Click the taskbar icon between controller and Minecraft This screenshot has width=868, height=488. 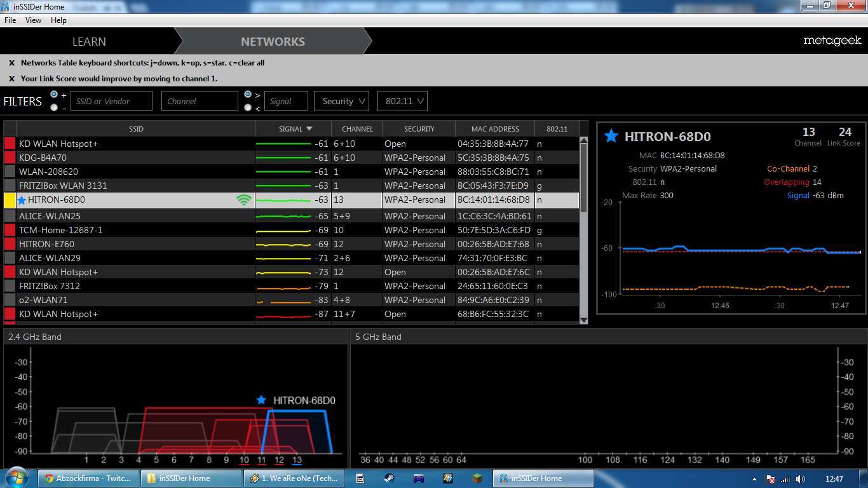point(447,478)
